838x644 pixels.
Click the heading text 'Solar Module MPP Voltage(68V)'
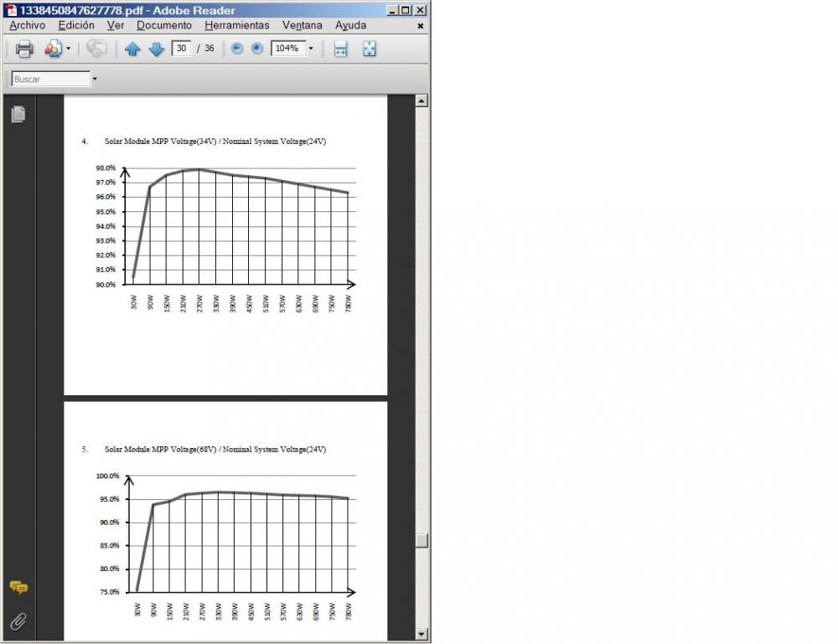point(160,450)
